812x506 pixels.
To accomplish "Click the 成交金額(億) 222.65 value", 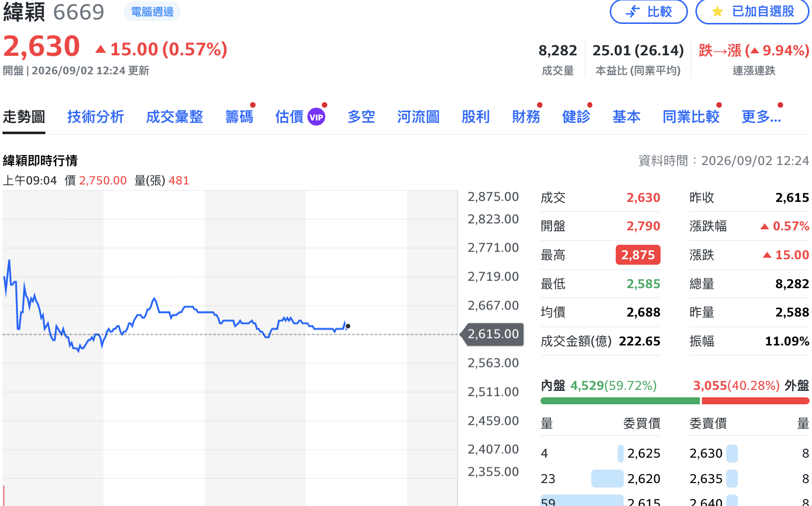I will coord(640,341).
